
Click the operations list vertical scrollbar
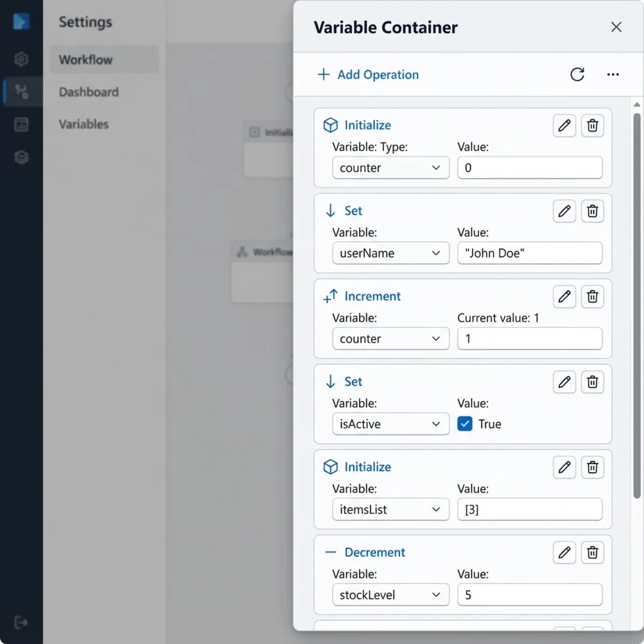[x=637, y=306]
